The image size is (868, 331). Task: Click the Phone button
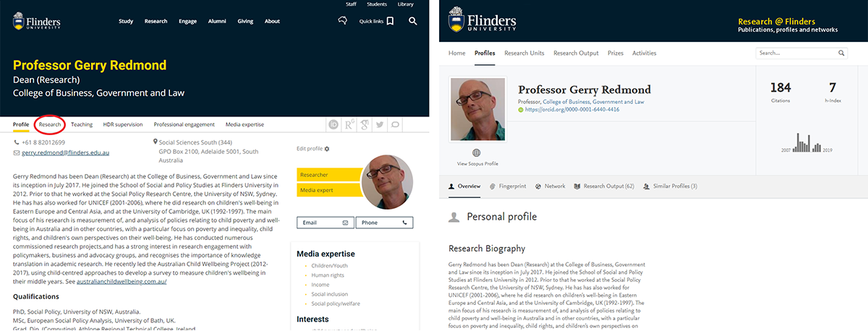click(x=384, y=223)
